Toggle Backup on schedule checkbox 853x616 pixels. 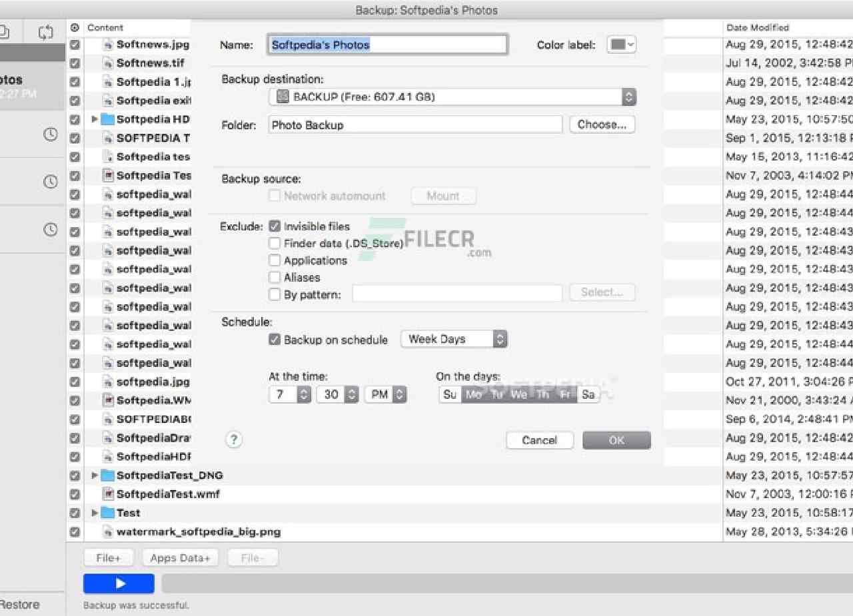[275, 340]
